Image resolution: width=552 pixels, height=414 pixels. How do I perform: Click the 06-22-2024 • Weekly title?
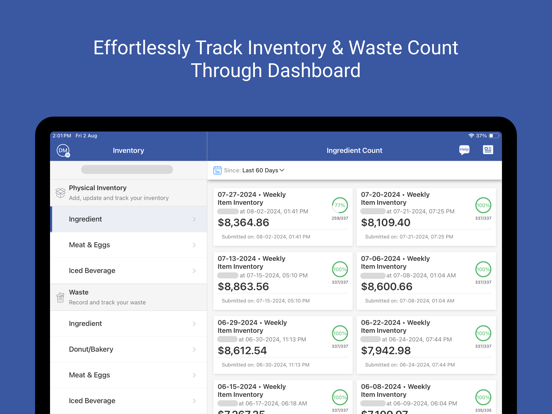click(395, 323)
